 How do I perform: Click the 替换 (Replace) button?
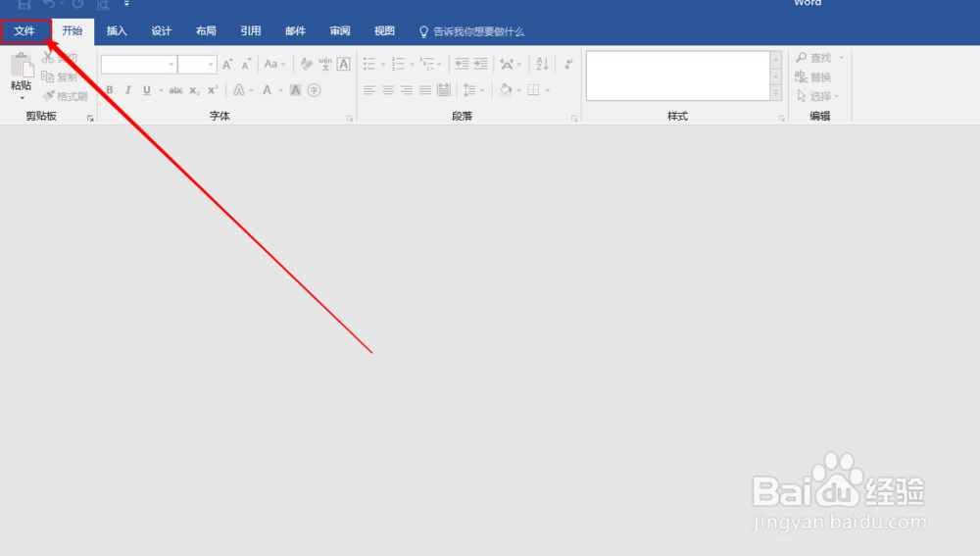812,76
